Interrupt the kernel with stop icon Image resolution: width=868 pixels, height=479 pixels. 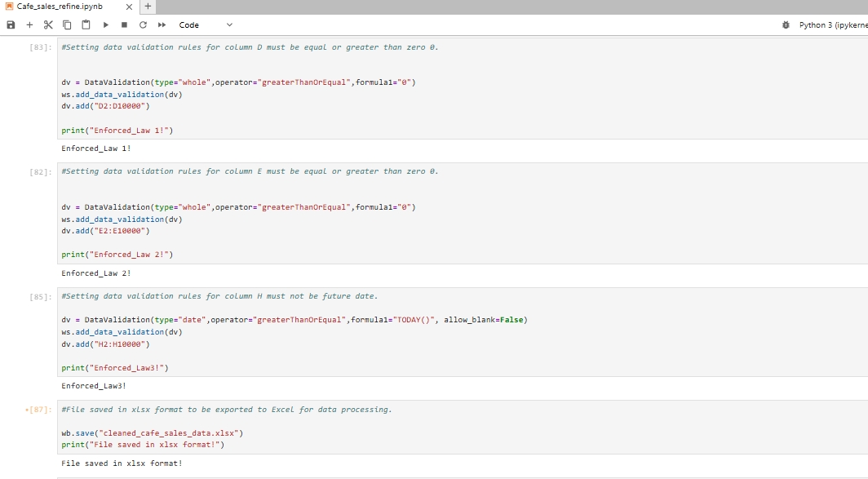tap(124, 25)
